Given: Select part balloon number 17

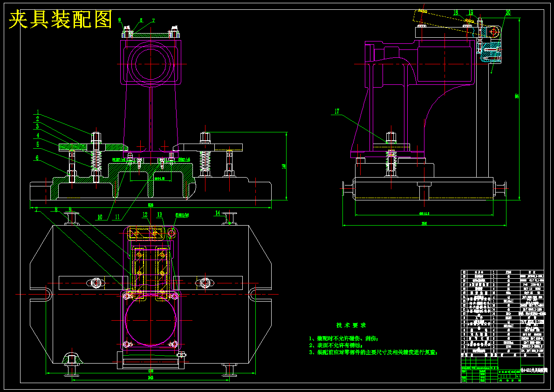Looking at the screenshot, I should [337, 111].
